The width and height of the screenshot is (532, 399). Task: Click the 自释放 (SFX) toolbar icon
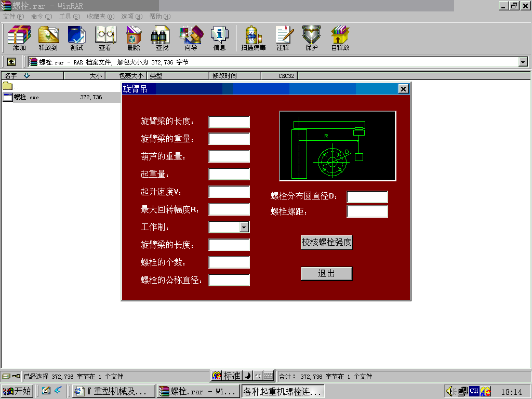pyautogui.click(x=340, y=35)
